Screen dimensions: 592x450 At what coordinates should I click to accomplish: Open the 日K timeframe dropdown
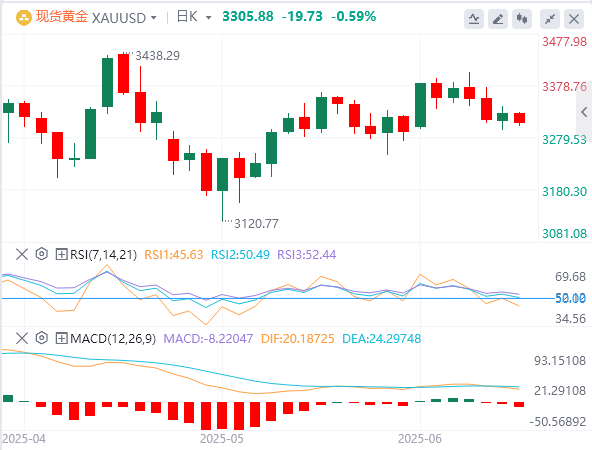(x=208, y=18)
